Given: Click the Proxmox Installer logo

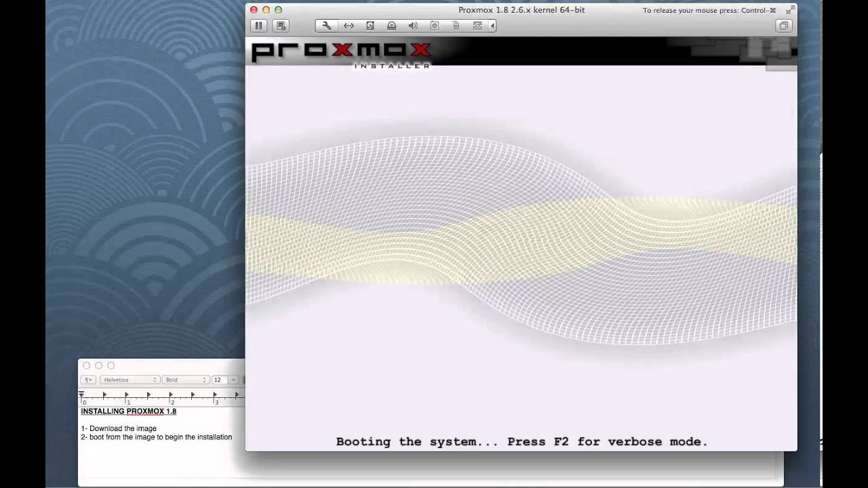Looking at the screenshot, I should (341, 54).
